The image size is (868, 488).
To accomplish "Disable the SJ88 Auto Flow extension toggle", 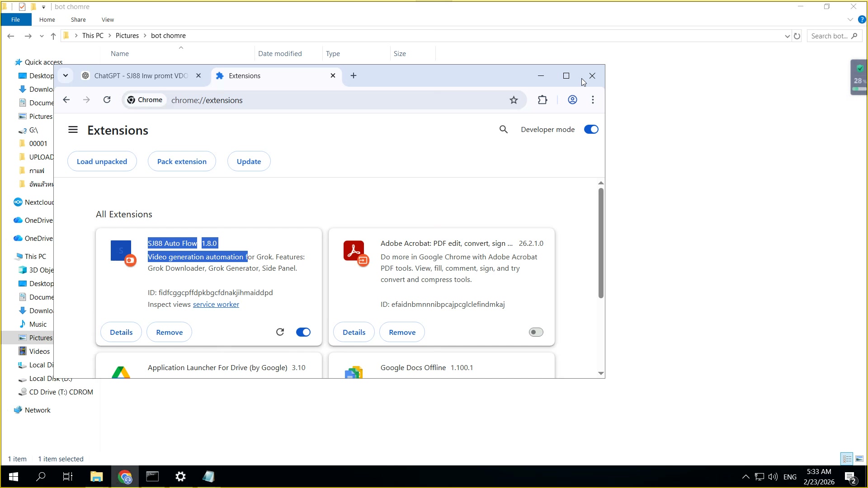I will tap(303, 332).
